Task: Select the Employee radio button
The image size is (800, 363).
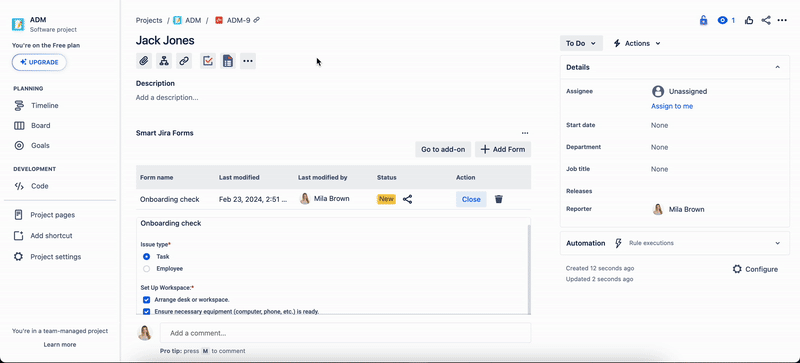Action: click(x=146, y=269)
